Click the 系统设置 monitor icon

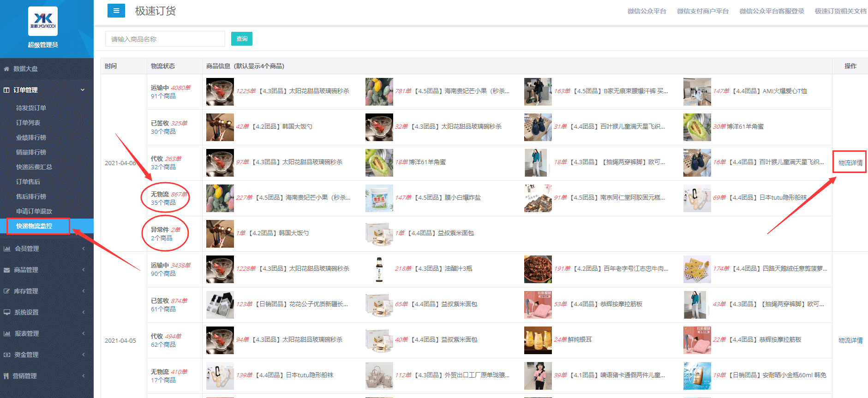click(x=7, y=312)
